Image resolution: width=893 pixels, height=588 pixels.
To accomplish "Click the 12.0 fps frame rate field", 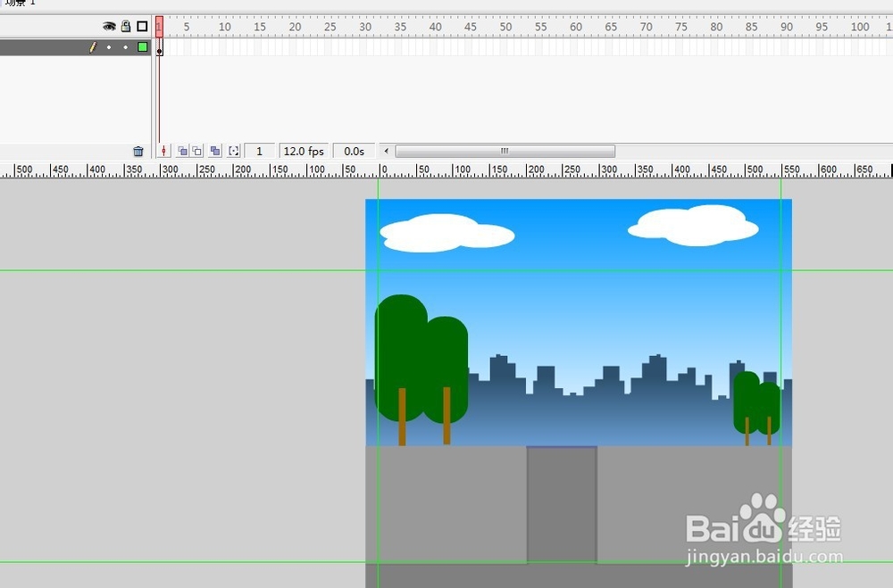I will click(x=304, y=151).
